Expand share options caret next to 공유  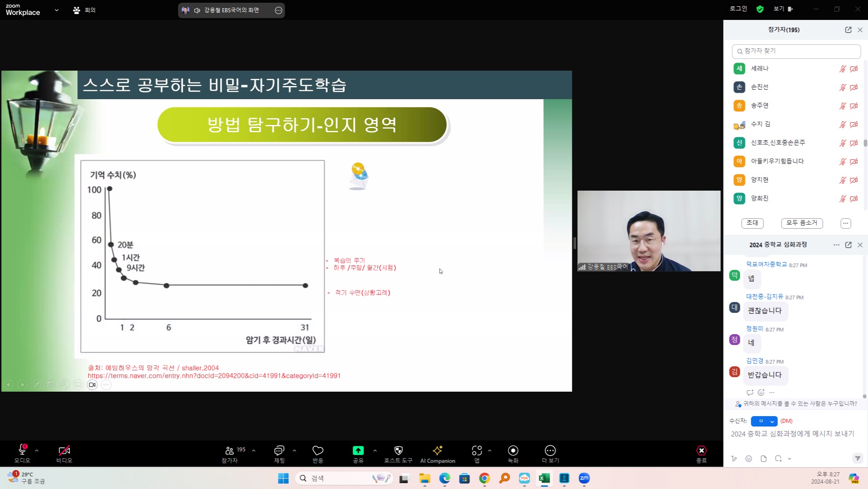point(375,451)
